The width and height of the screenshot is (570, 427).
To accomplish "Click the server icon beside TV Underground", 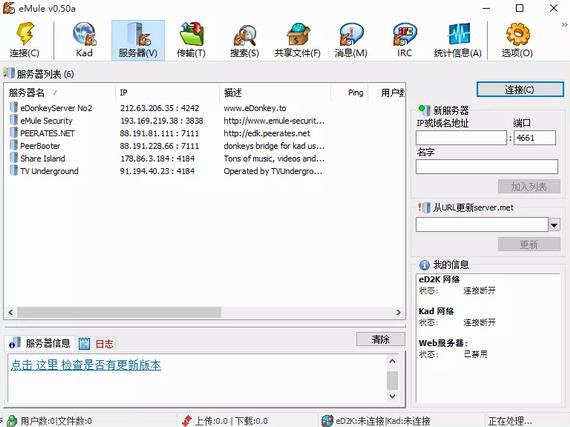I will (x=14, y=171).
